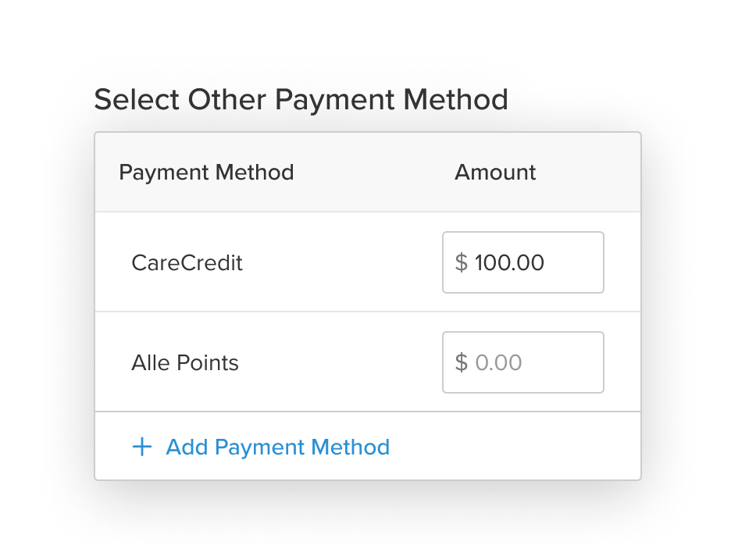The image size is (756, 556).
Task: Click the empty Alle Points amount input
Action: click(x=522, y=362)
